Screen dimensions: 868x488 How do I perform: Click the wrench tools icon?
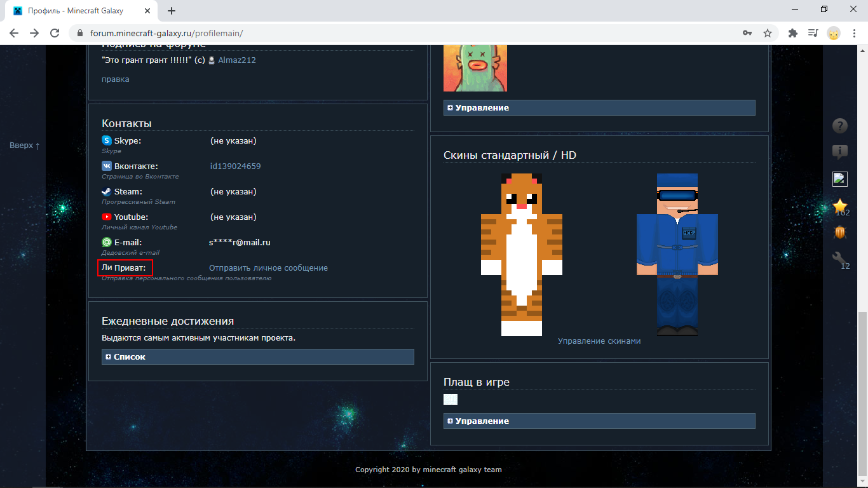point(840,257)
